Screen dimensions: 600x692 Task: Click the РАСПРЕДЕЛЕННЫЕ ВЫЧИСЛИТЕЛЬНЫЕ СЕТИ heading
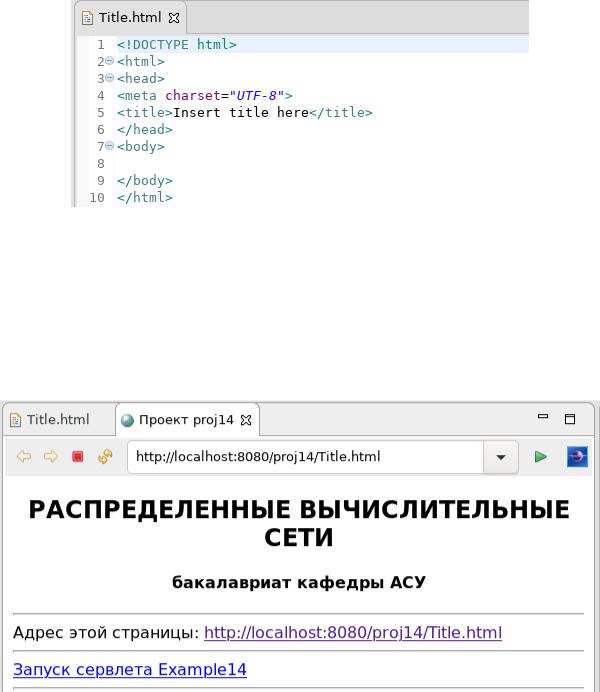click(x=299, y=523)
